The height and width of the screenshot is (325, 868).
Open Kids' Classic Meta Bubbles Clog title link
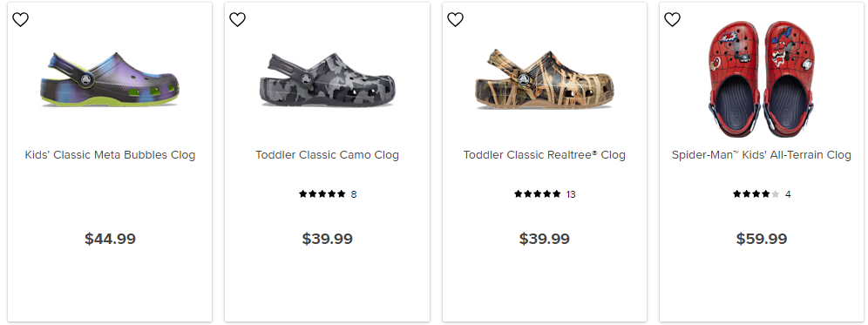[x=110, y=155]
